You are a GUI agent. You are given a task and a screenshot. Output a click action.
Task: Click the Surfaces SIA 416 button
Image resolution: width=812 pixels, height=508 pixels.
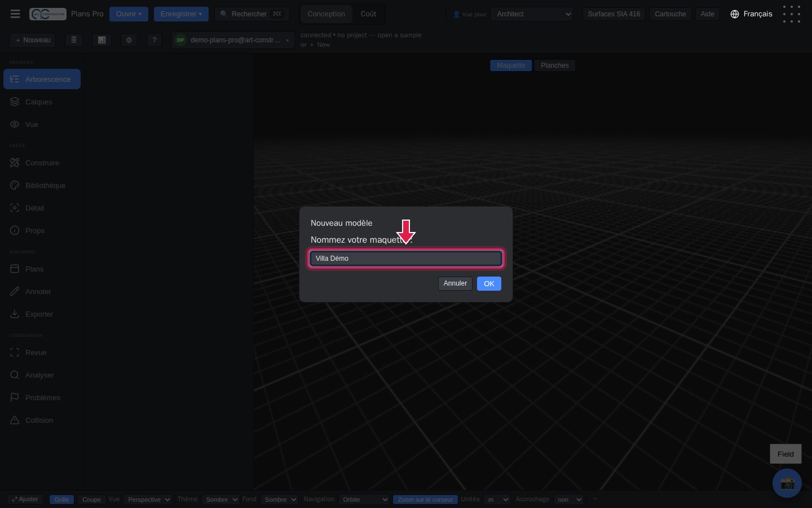pyautogui.click(x=614, y=14)
